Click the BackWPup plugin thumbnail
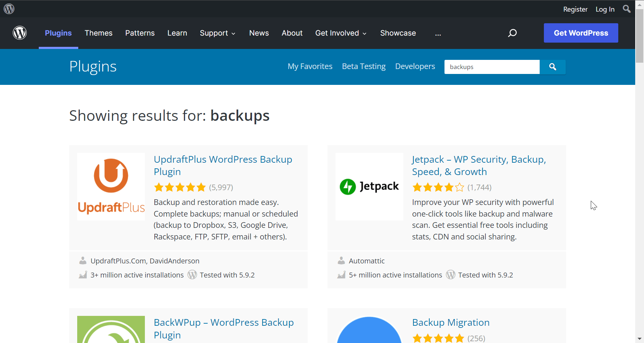The image size is (644, 343). 111,331
